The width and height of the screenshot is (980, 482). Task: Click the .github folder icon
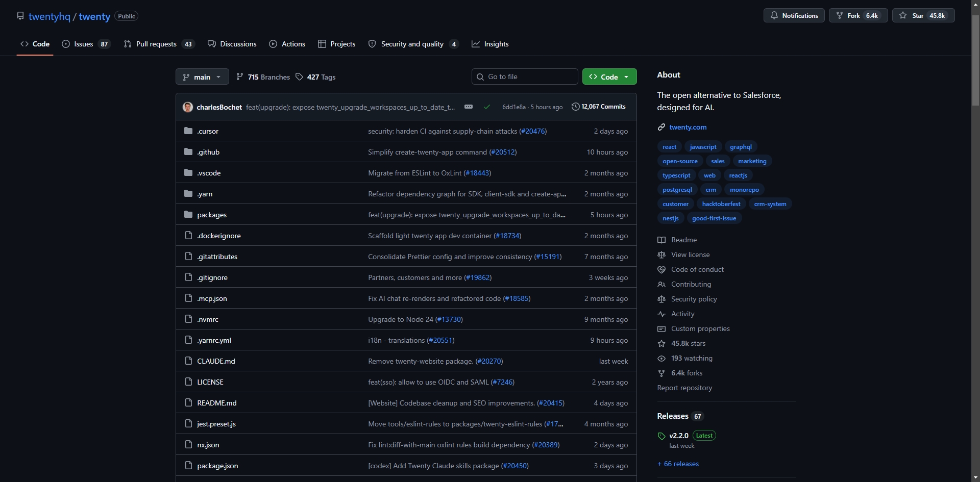click(x=188, y=152)
